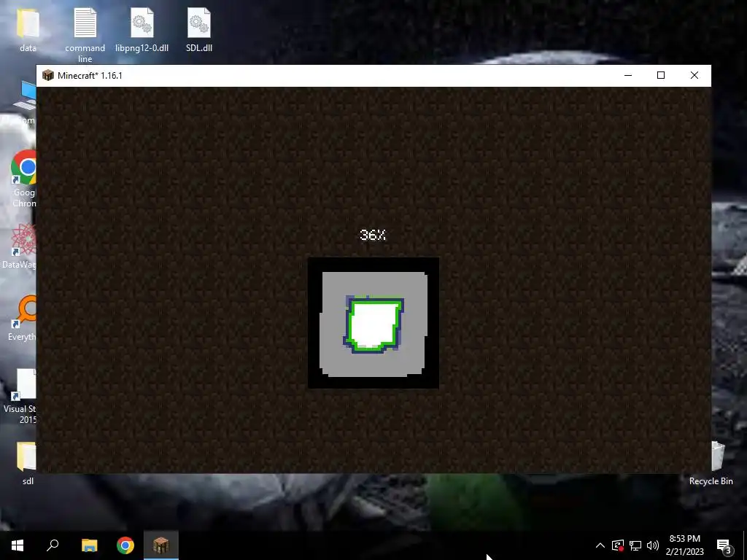Screen dimensions: 747x560
Task: Click the Minecraft* 1.16.1 window title
Action: [90, 76]
